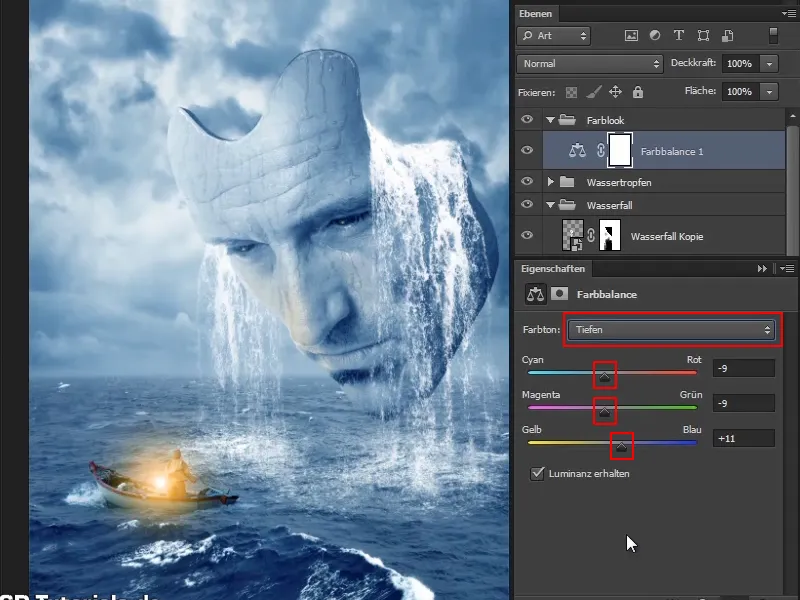Hide the Wassertropfen group

(527, 181)
